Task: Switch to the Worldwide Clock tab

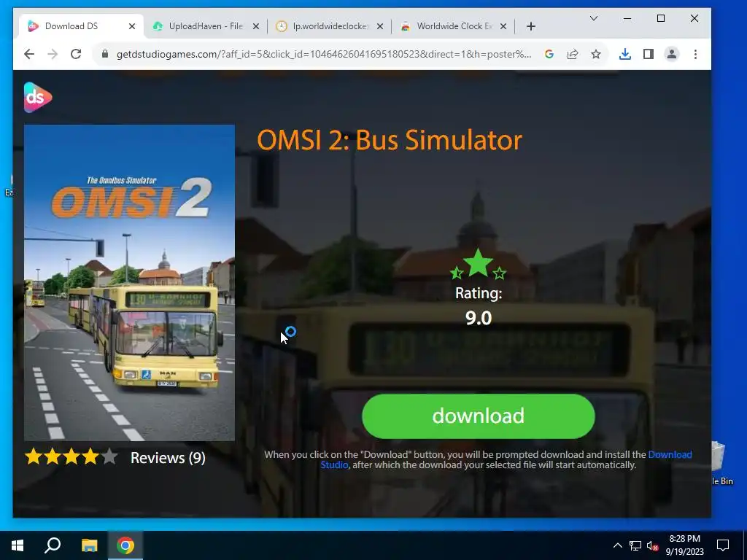Action: (x=454, y=26)
